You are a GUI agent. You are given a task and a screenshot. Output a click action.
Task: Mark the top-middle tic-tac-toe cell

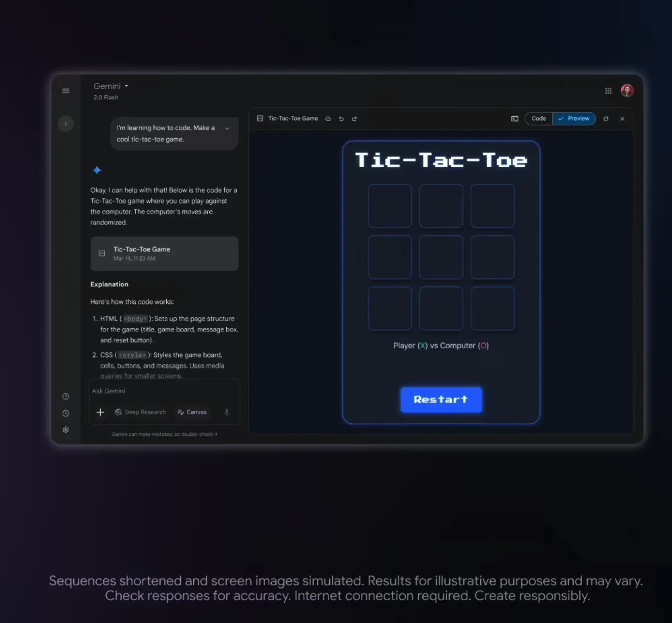coord(441,206)
